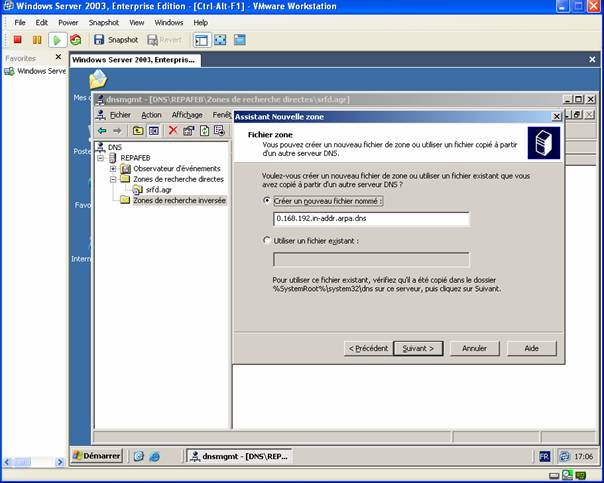604x483 pixels.
Task: Click the VMware Suspend pause button
Action: [37, 40]
